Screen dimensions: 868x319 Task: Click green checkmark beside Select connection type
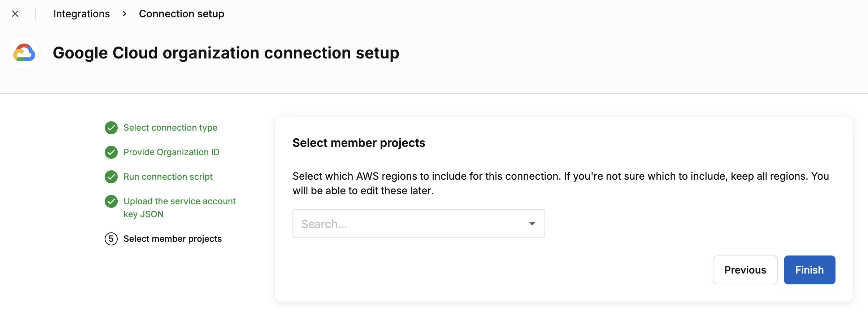click(x=111, y=128)
